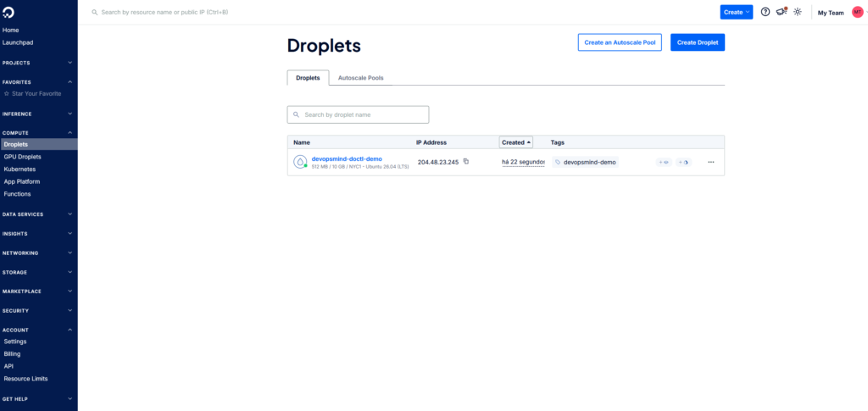This screenshot has width=868, height=411.
Task: Click the 'há 22 segundos' created time
Action: 523,162
